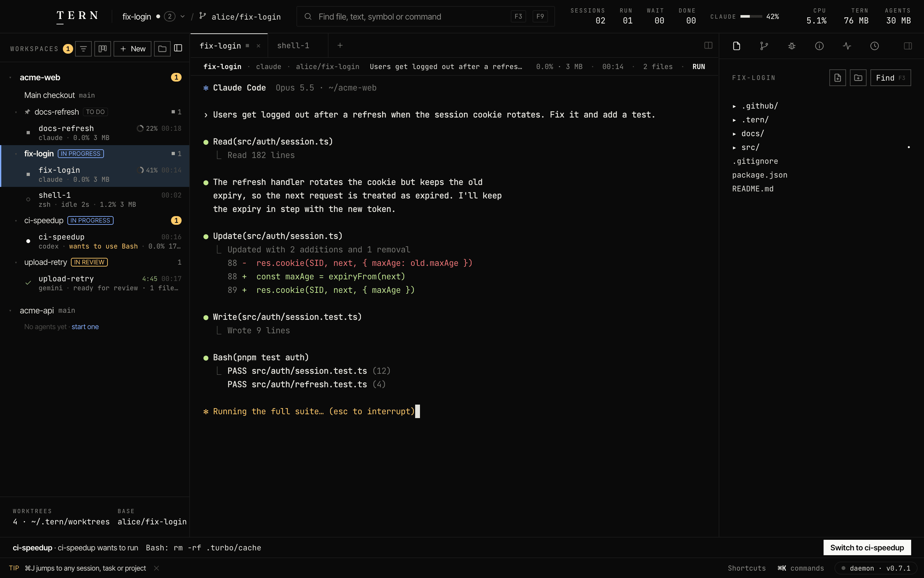Open the Git branch panel icon
The image size is (924, 578).
coord(764,46)
